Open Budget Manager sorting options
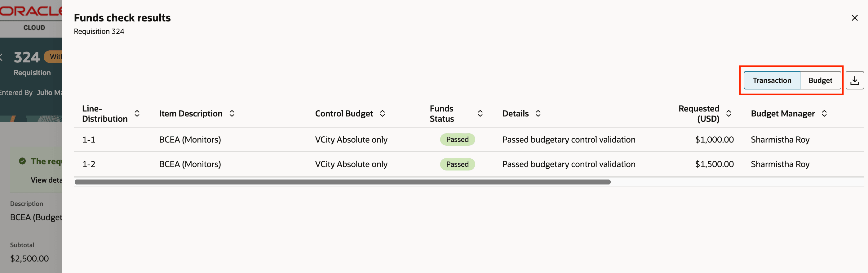868x273 pixels. (825, 113)
